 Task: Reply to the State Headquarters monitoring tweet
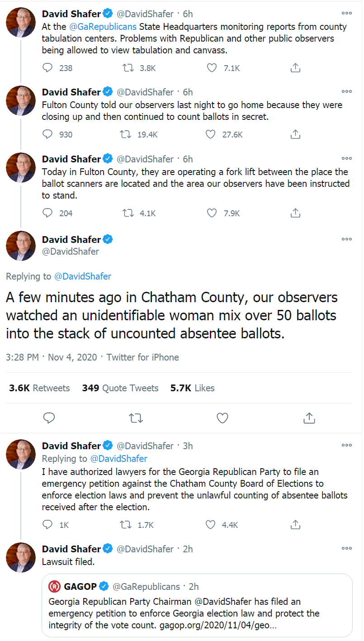coord(48,68)
